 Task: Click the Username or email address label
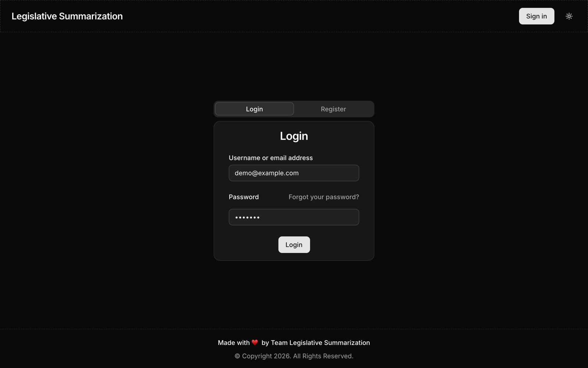(x=271, y=158)
